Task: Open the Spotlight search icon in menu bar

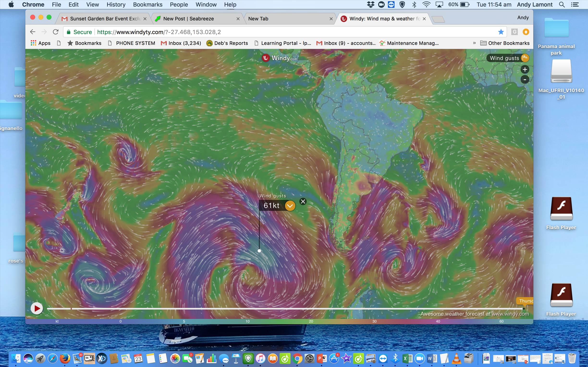Action: click(562, 5)
